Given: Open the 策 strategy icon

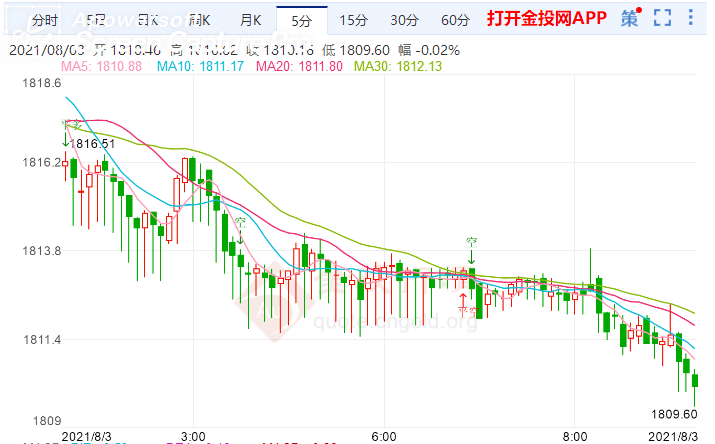Looking at the screenshot, I should coord(631,18).
